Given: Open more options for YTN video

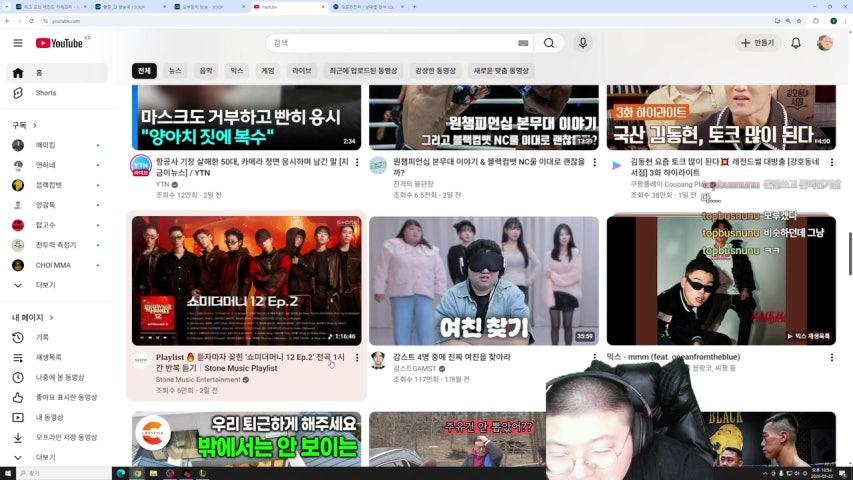Looking at the screenshot, I should tap(357, 162).
